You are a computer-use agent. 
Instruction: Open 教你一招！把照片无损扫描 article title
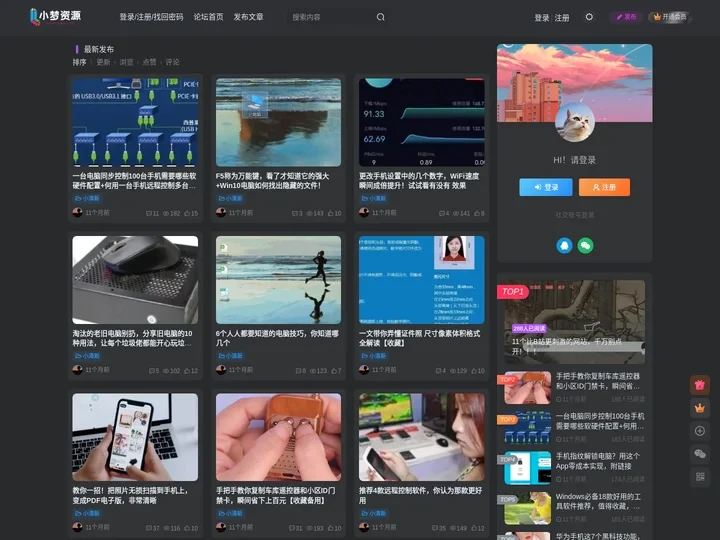[130, 495]
